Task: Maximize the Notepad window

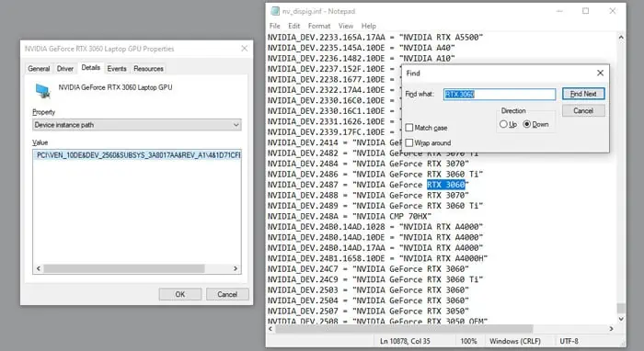Action: coord(586,11)
